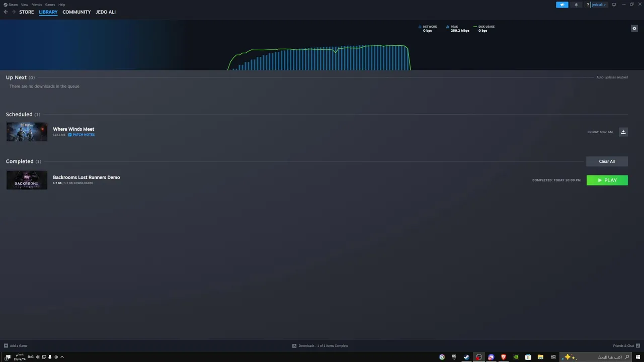644x362 pixels.
Task: Click the Backrooms Lost Runners thumbnail
Action: (x=27, y=180)
